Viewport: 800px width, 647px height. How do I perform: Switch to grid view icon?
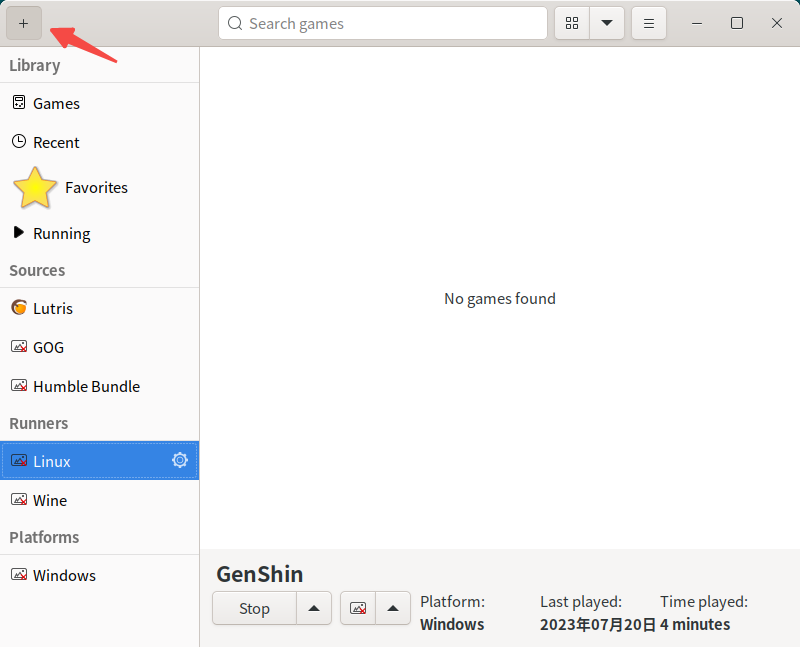572,23
